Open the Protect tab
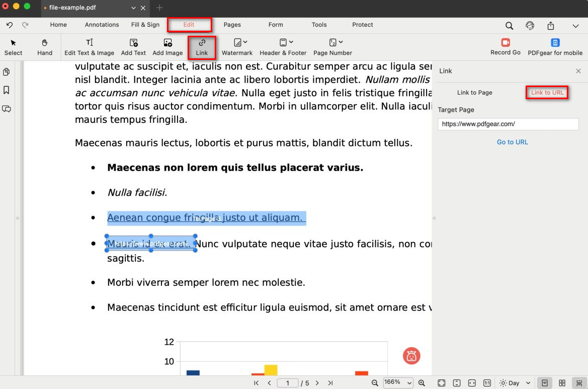Viewport: 588px width, 389px height. [x=362, y=25]
